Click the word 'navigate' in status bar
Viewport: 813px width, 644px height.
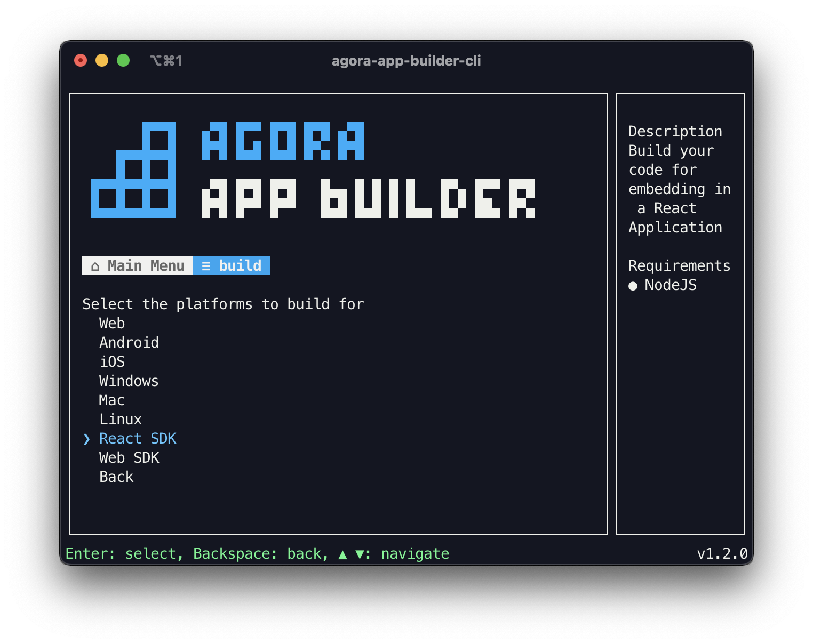coord(415,554)
